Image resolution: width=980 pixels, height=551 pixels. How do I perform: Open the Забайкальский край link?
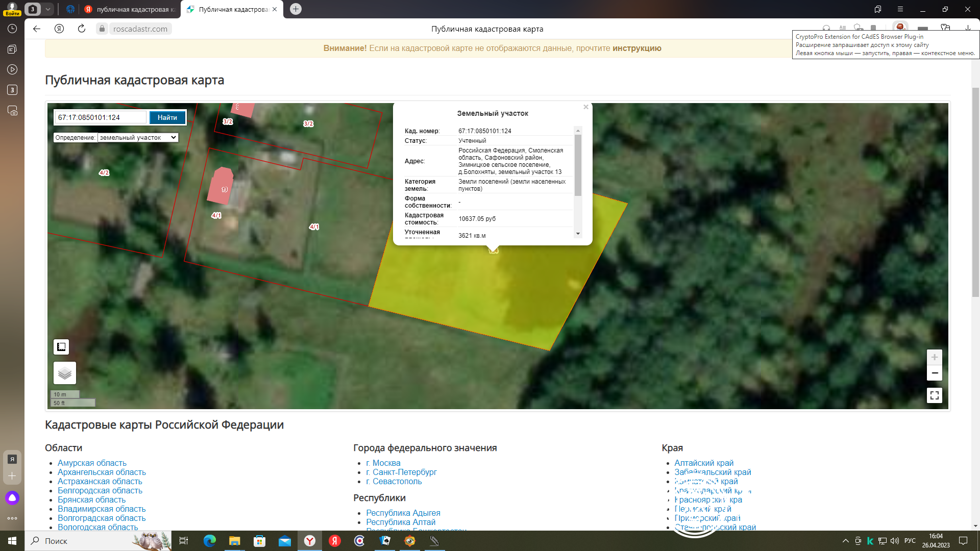(x=713, y=472)
